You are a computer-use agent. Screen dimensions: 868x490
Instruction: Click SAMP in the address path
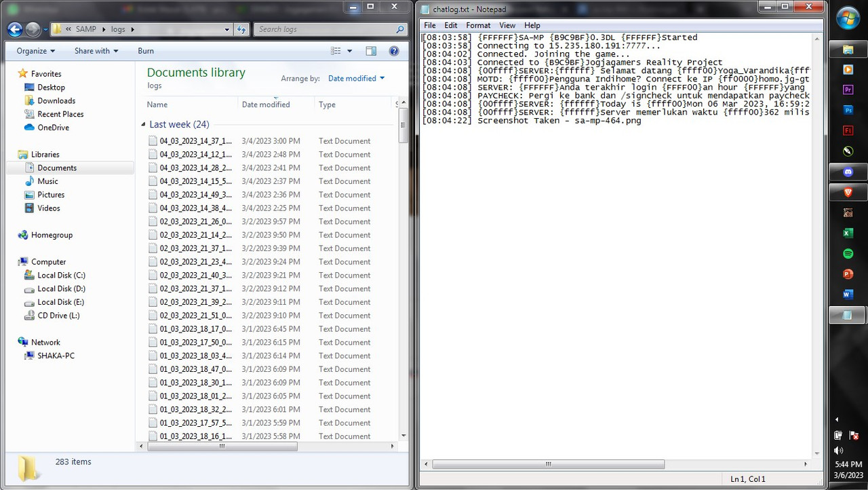click(86, 30)
